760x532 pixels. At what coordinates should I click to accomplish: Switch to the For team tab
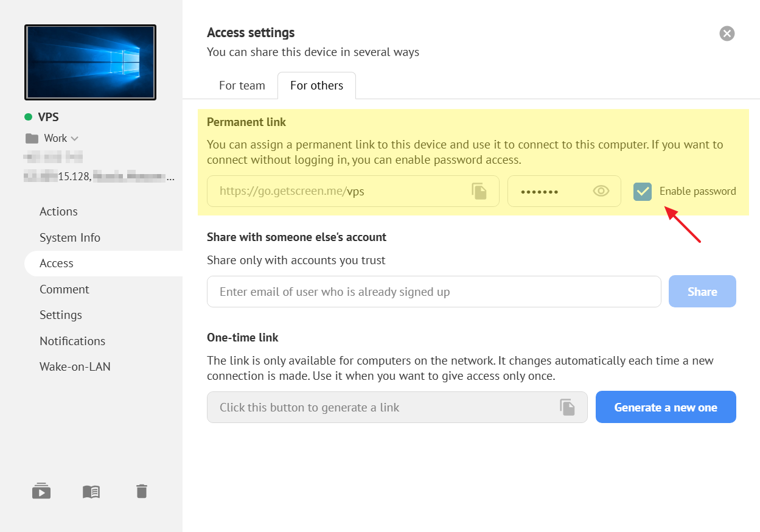(x=242, y=86)
